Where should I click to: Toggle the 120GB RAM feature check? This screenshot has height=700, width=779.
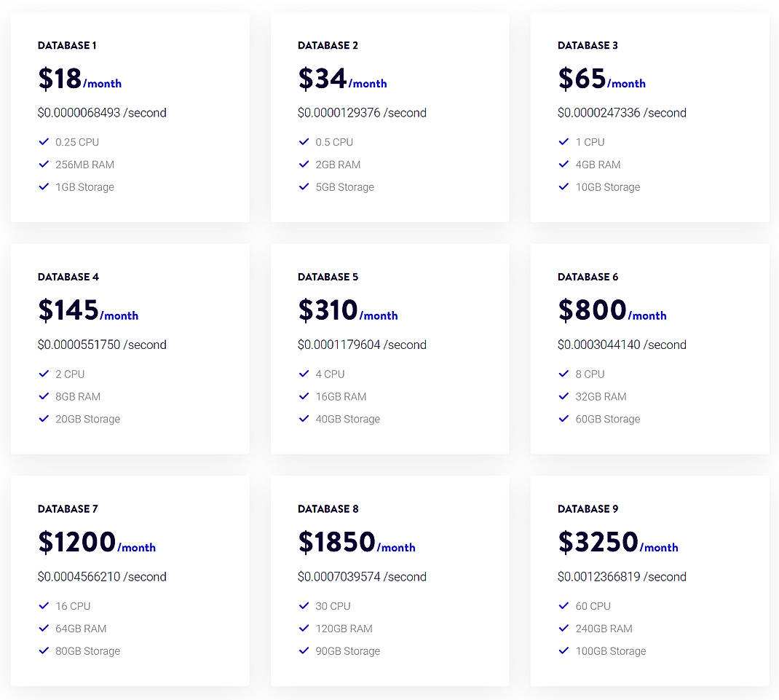pos(304,629)
